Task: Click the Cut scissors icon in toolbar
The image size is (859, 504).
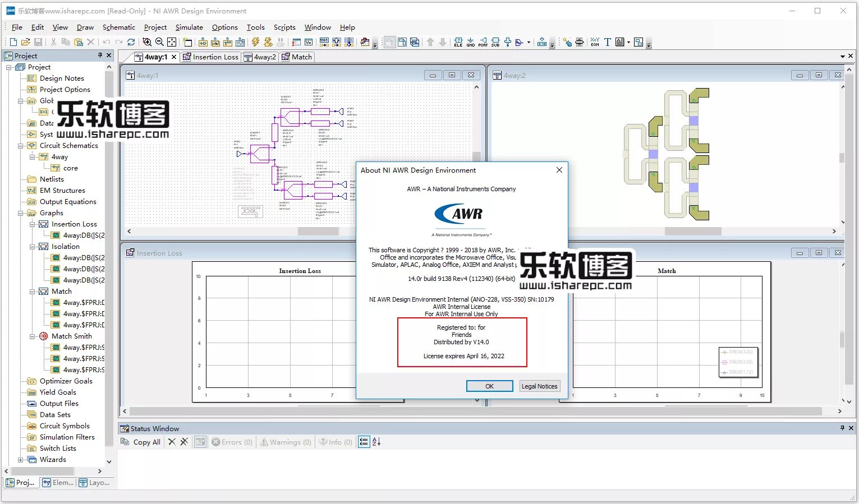Action: [x=53, y=42]
